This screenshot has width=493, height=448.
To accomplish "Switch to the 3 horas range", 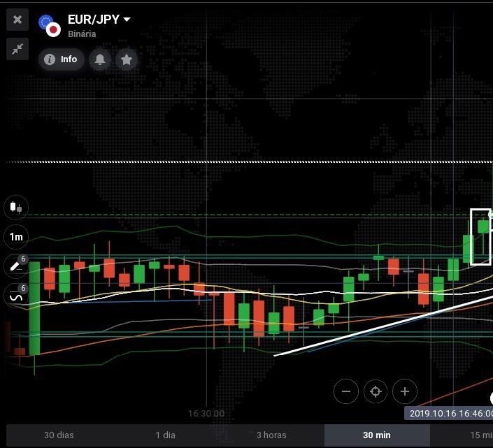I will click(271, 435).
